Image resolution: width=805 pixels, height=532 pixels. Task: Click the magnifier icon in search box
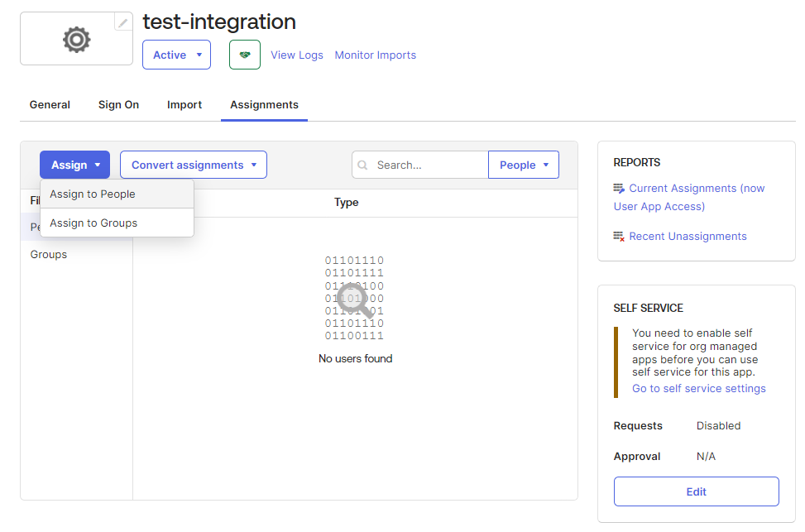(x=362, y=165)
